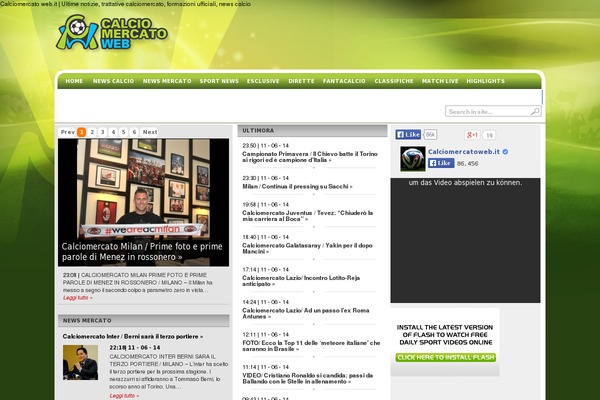This screenshot has width=600, height=400.
Task: Click the 23:50 | 11 - 06 - 14 timestamp
Action: coord(266,146)
